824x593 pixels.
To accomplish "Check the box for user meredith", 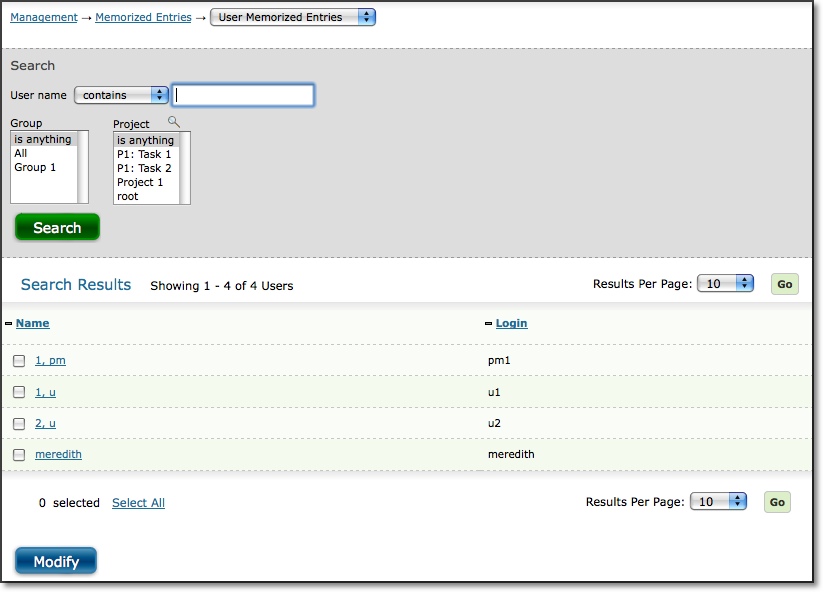I will coord(19,455).
